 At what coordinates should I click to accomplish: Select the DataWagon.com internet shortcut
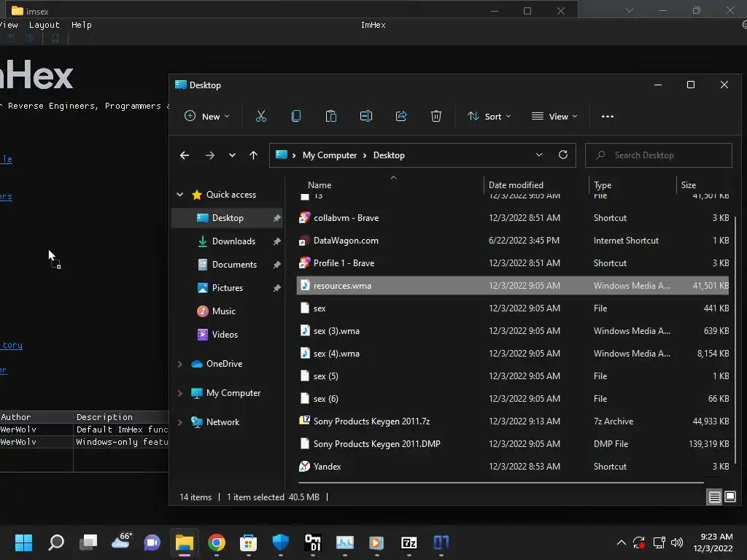click(x=513, y=241)
